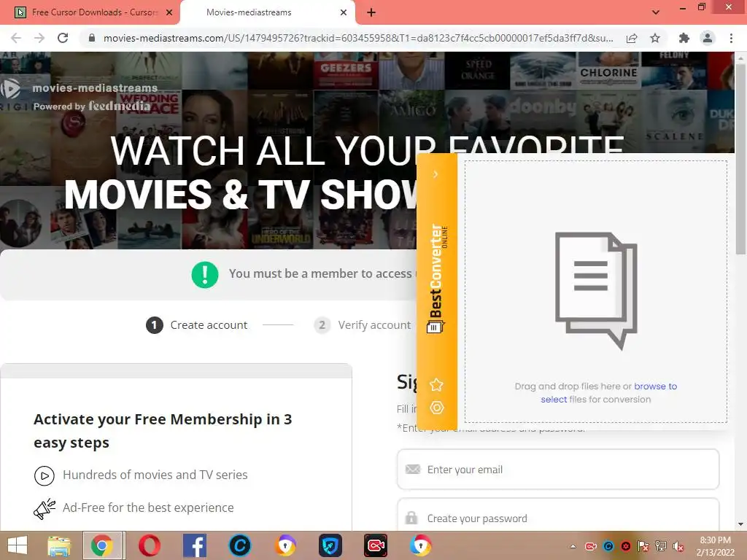Click the browser forward arrow
Viewport: 747px width, 560px height.
click(39, 38)
